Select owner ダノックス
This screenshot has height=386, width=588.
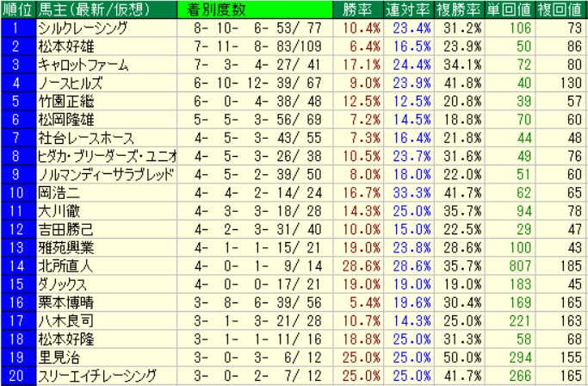[x=62, y=284]
